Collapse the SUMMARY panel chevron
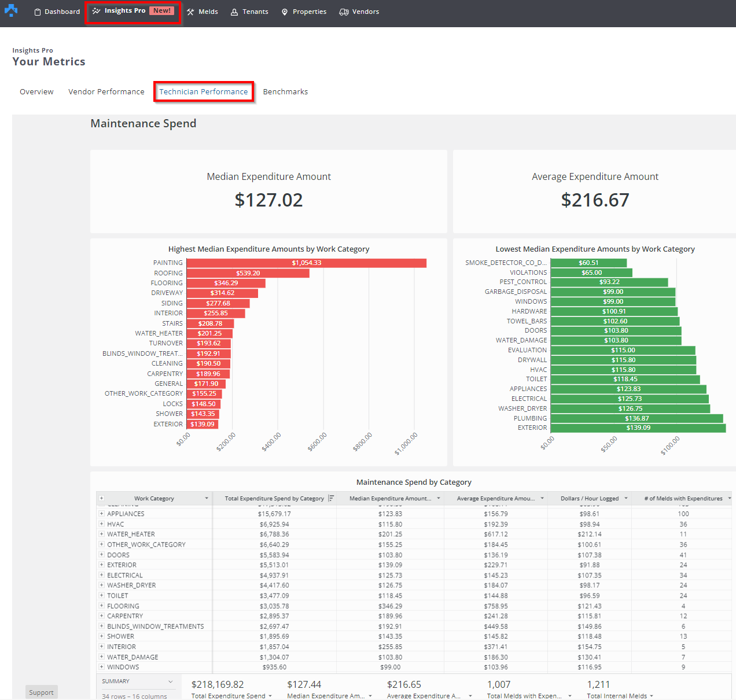The height and width of the screenshot is (700, 736). 171,681
